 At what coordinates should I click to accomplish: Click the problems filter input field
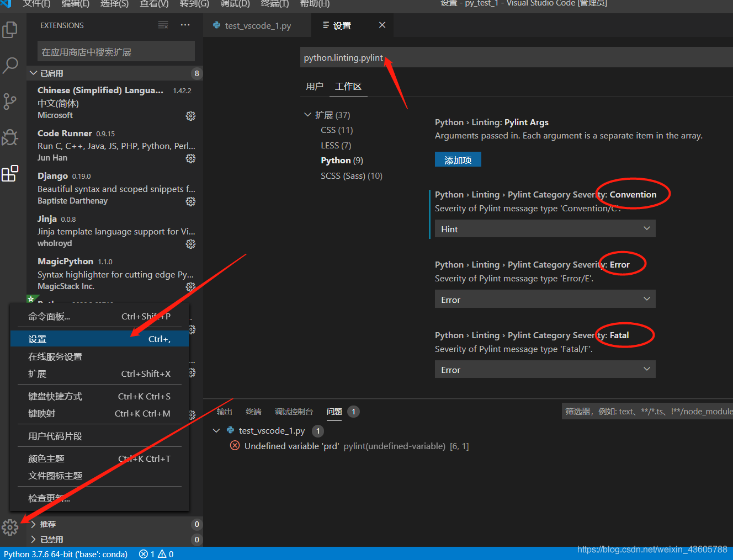[647, 411]
